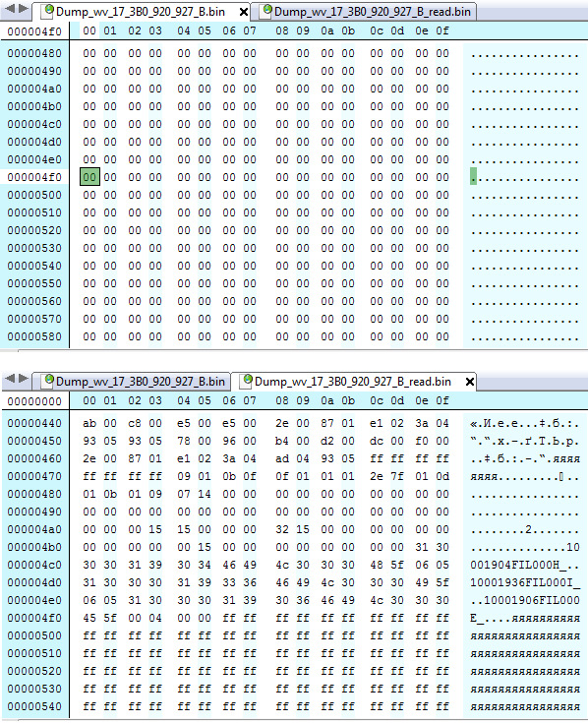
Task: Click scroll-tabs-right arrow in lower pane
Action: [x=23, y=378]
